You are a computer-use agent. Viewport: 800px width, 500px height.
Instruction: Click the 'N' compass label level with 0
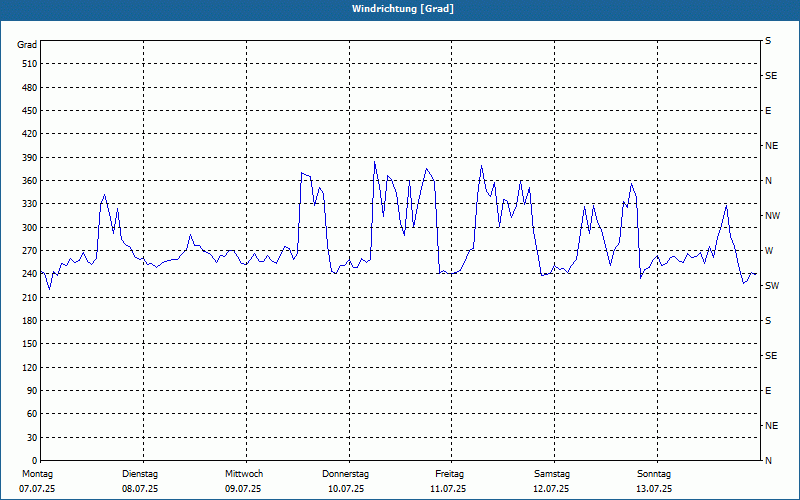click(769, 461)
